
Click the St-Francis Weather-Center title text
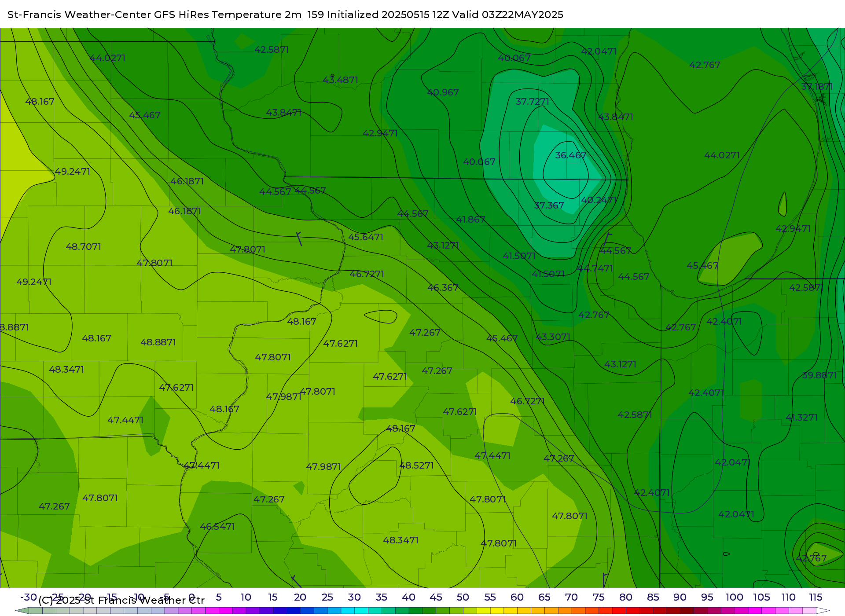79,15
